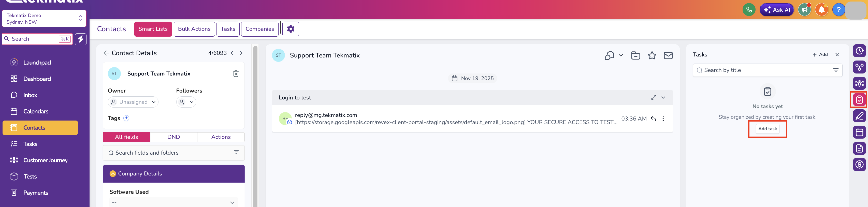The width and height of the screenshot is (868, 207).
Task: Click the filter icon in Tasks search
Action: (x=836, y=70)
